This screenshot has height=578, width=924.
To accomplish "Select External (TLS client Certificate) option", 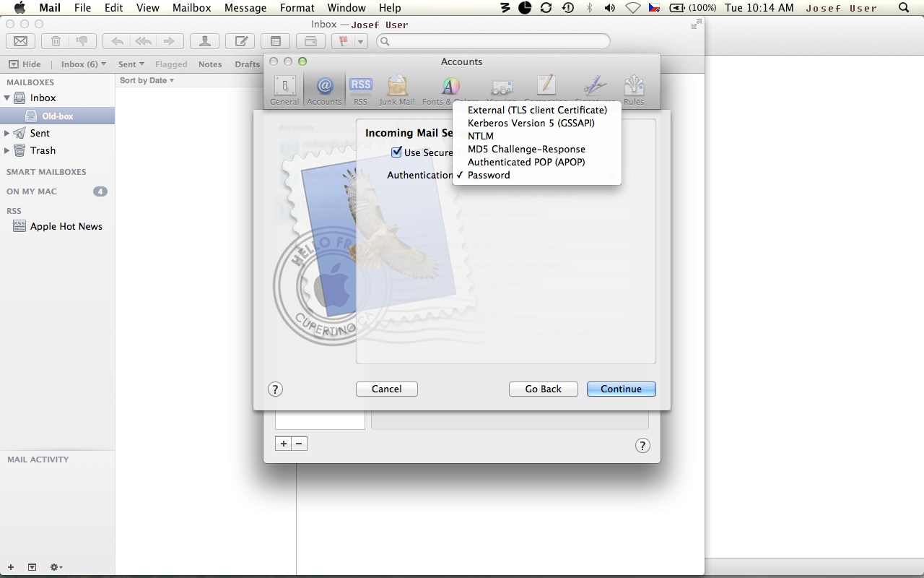I will [537, 110].
